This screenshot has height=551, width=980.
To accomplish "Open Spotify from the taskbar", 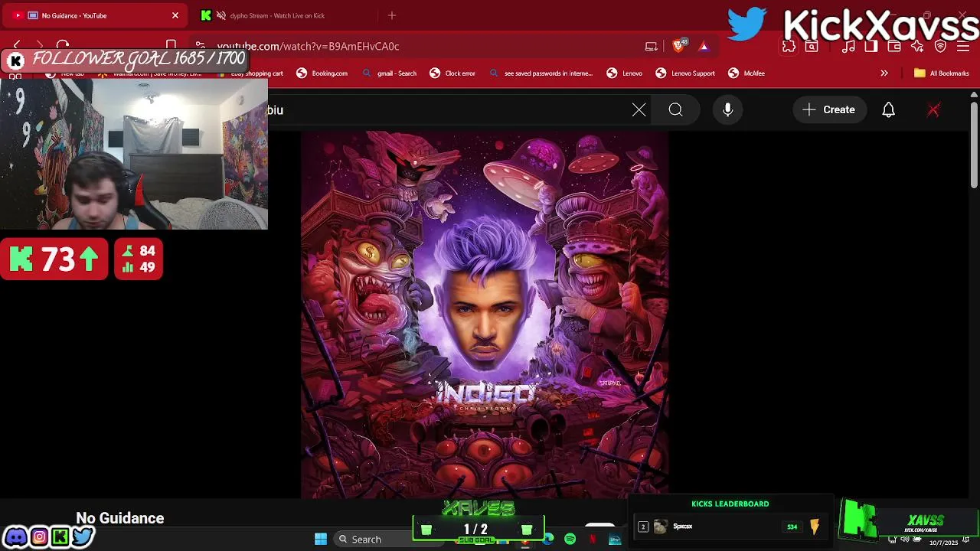I will 570,540.
